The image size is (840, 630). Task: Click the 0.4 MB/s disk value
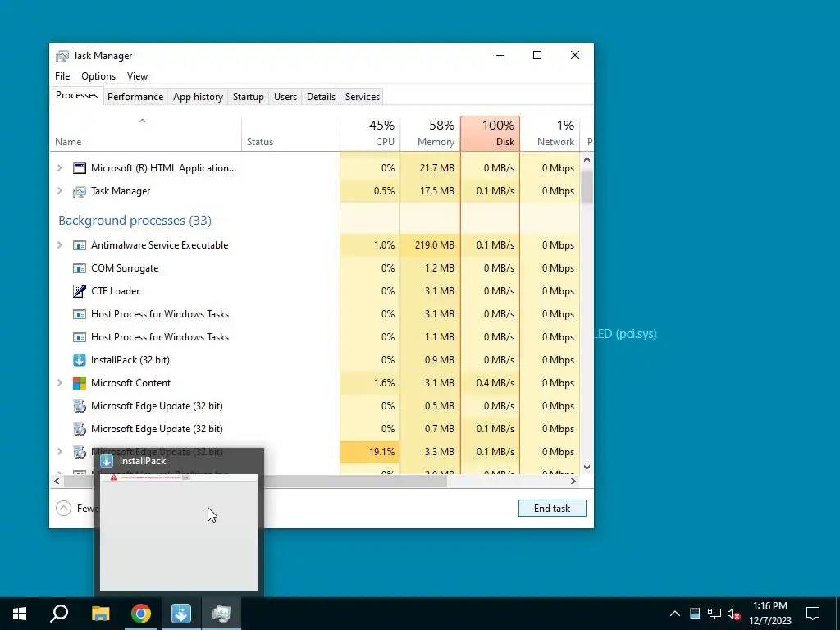pyautogui.click(x=495, y=383)
